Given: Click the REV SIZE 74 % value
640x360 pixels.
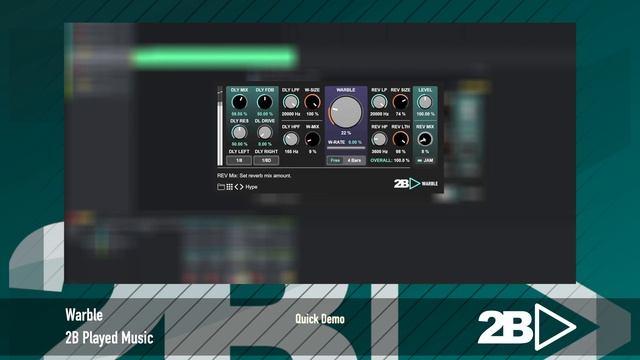Looking at the screenshot, I should pyautogui.click(x=400, y=114).
